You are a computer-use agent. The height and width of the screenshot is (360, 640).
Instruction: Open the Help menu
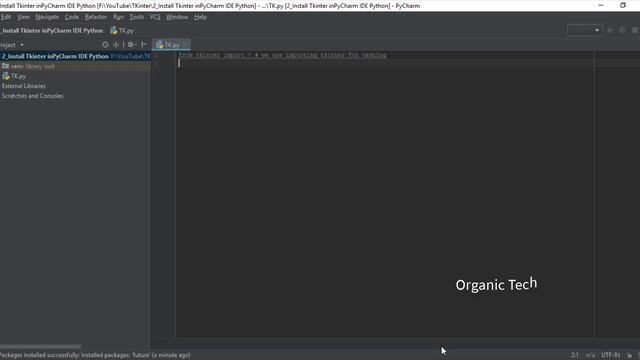[200, 17]
